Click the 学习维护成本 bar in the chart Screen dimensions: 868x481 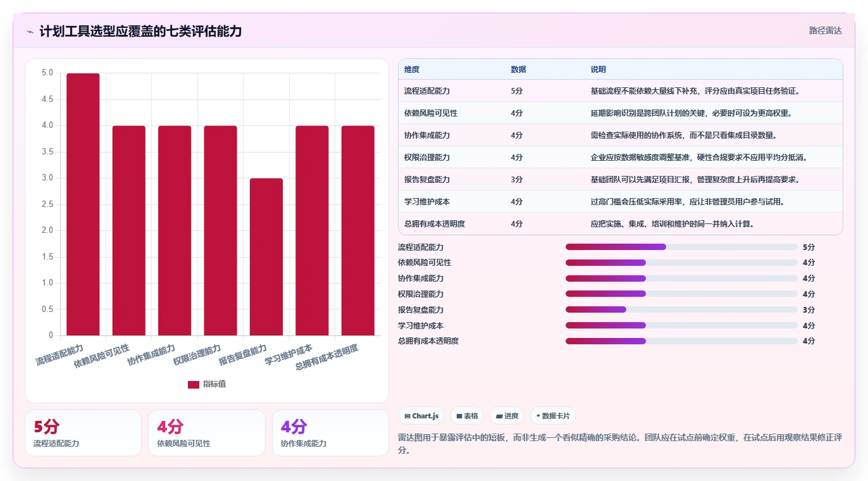coord(312,230)
